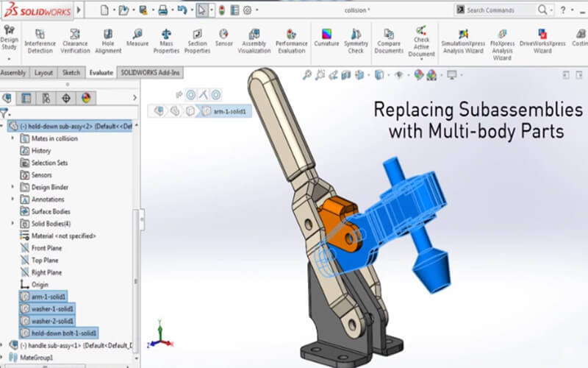The width and height of the screenshot is (588, 368).
Task: Open the Check Active Document dropdown arrow
Action: 421,60
